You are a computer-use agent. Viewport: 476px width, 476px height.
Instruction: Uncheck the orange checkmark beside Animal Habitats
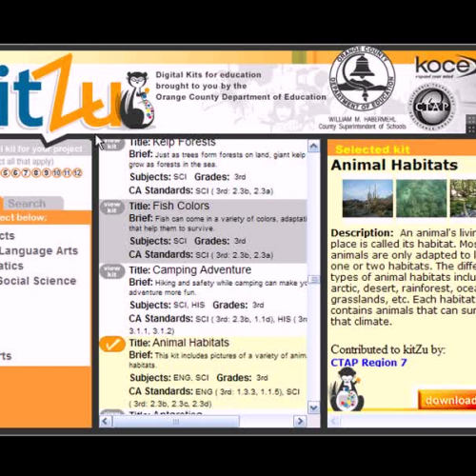tap(112, 344)
